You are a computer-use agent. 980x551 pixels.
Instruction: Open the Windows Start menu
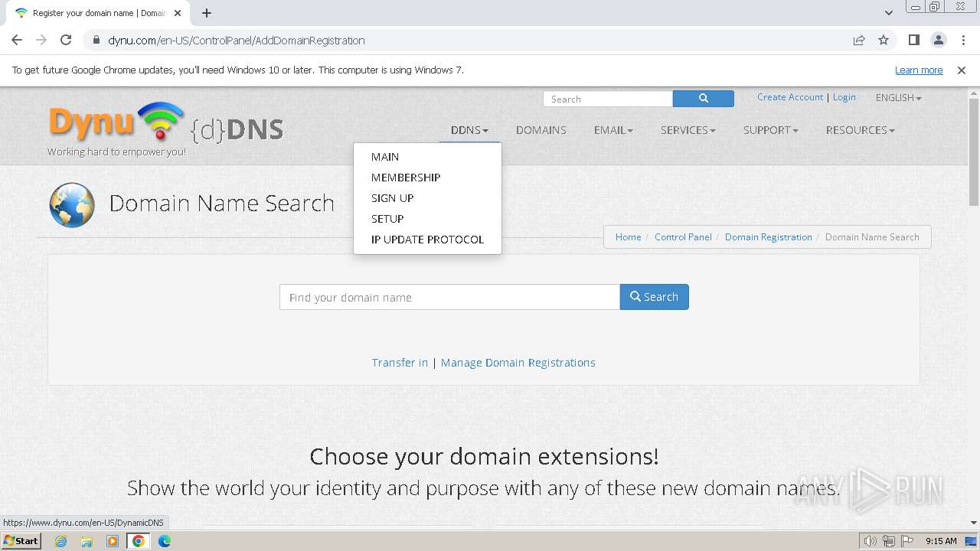click(x=21, y=540)
